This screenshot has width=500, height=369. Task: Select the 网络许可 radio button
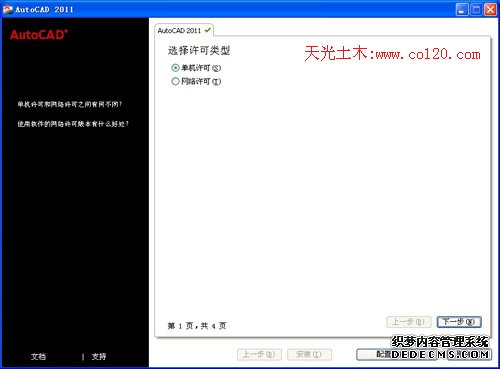coord(175,81)
